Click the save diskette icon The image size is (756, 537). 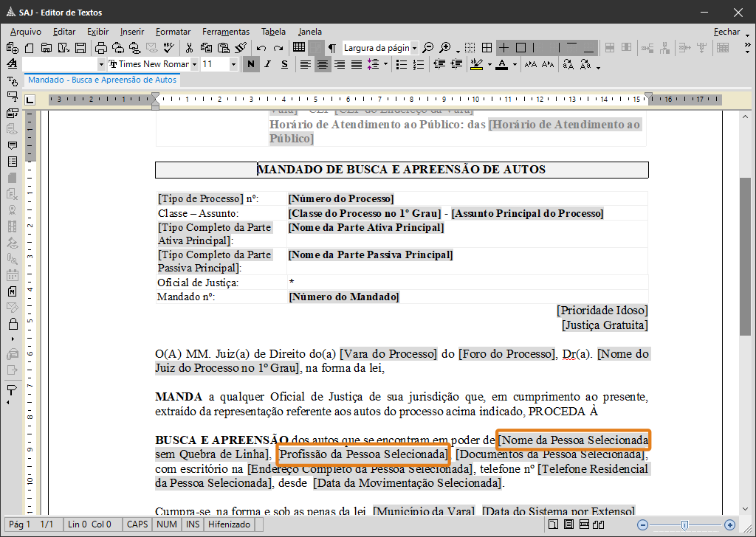point(80,48)
